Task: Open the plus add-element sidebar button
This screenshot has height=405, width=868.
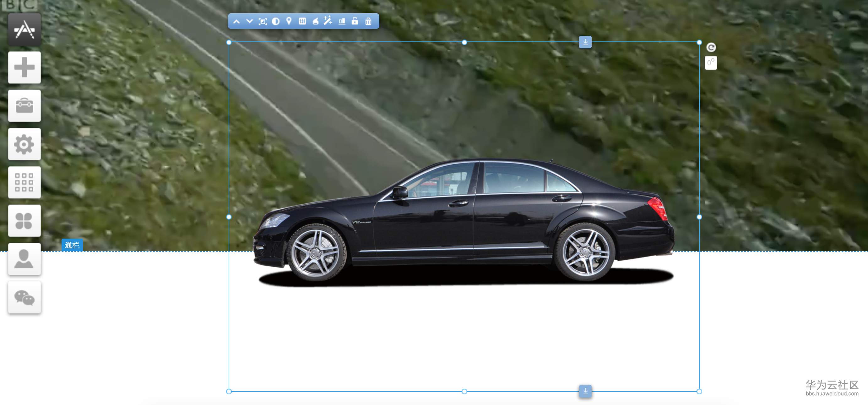Action: [24, 67]
